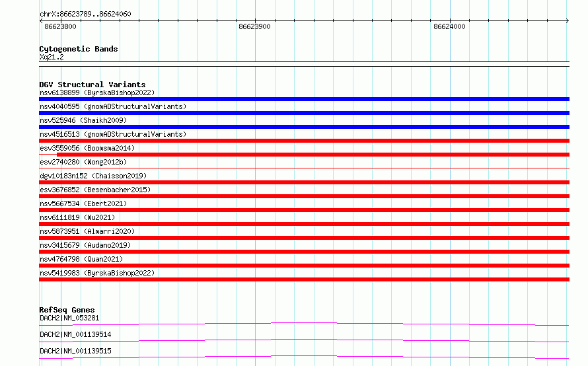
Task: Open variant esv3676852 (Besenbacher2015) label
Action: click(95, 190)
